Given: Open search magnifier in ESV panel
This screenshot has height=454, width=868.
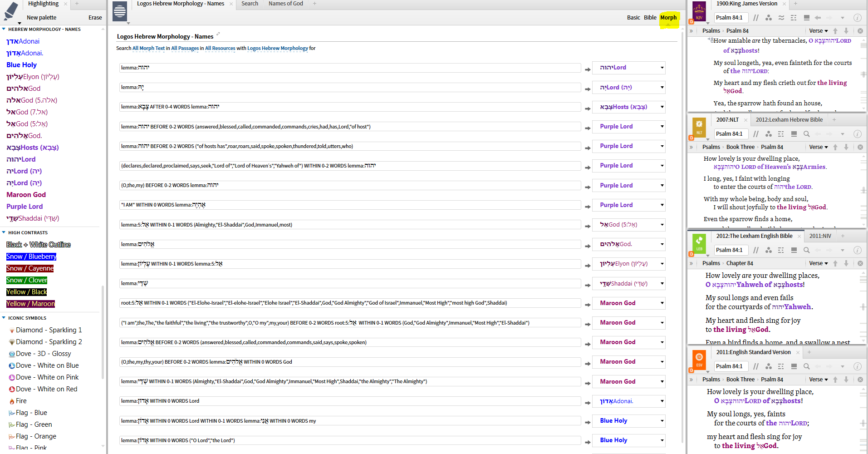Looking at the screenshot, I should pyautogui.click(x=806, y=366).
